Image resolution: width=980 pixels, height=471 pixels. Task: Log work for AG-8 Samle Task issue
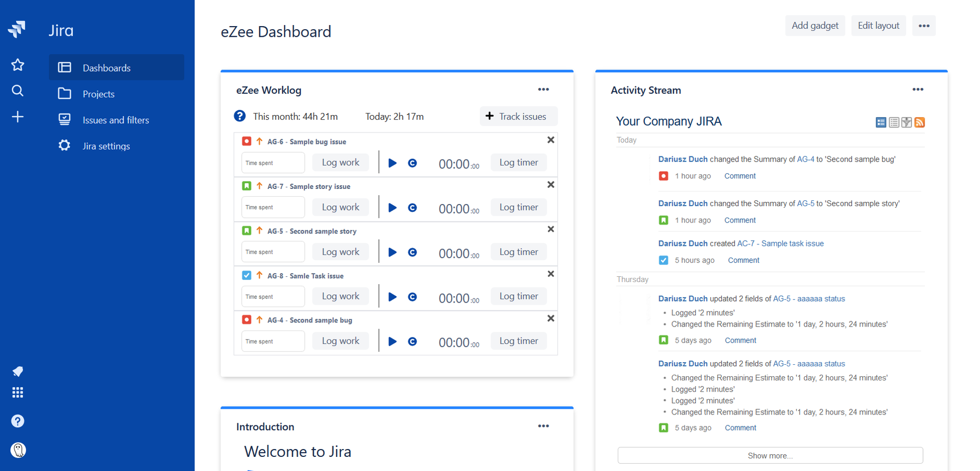(341, 296)
